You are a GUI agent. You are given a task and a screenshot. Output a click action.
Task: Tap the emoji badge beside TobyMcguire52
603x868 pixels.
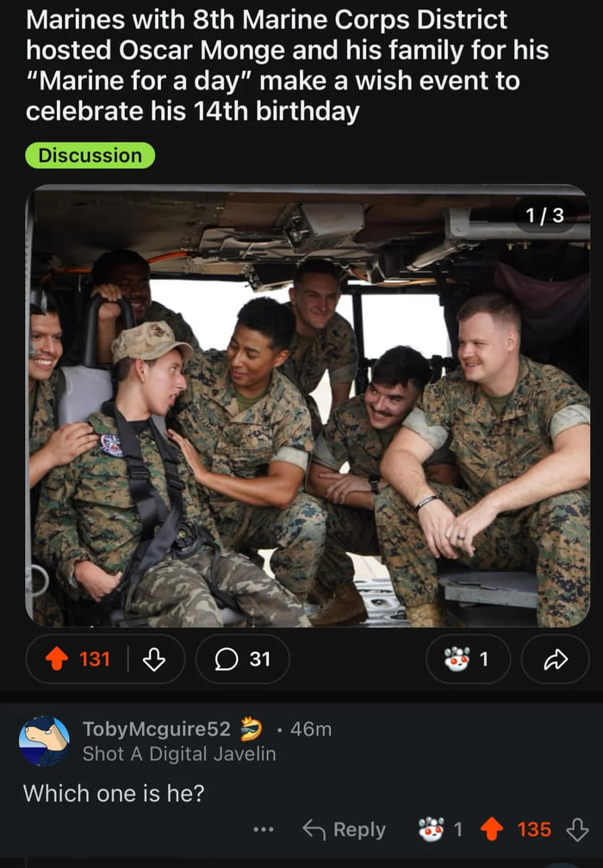pyautogui.click(x=251, y=728)
